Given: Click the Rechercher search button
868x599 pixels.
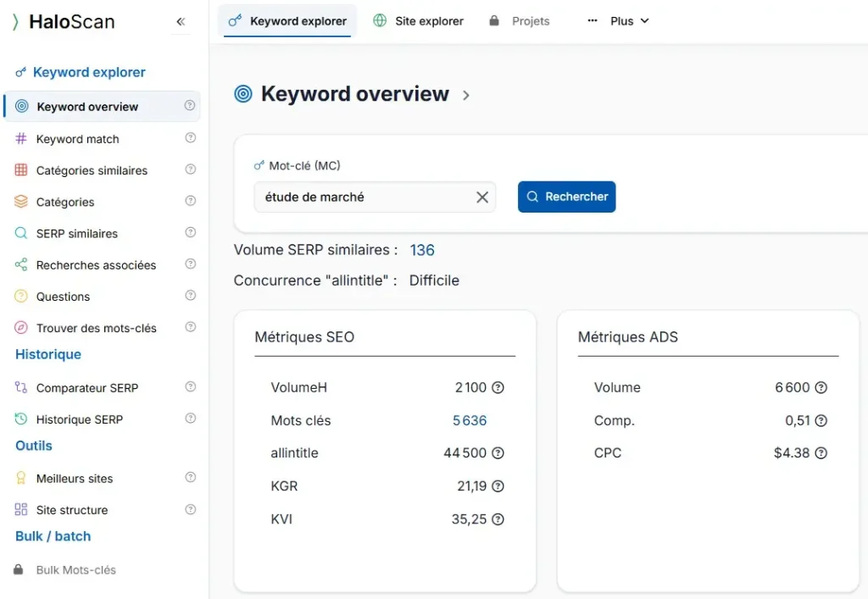Looking at the screenshot, I should (567, 197).
